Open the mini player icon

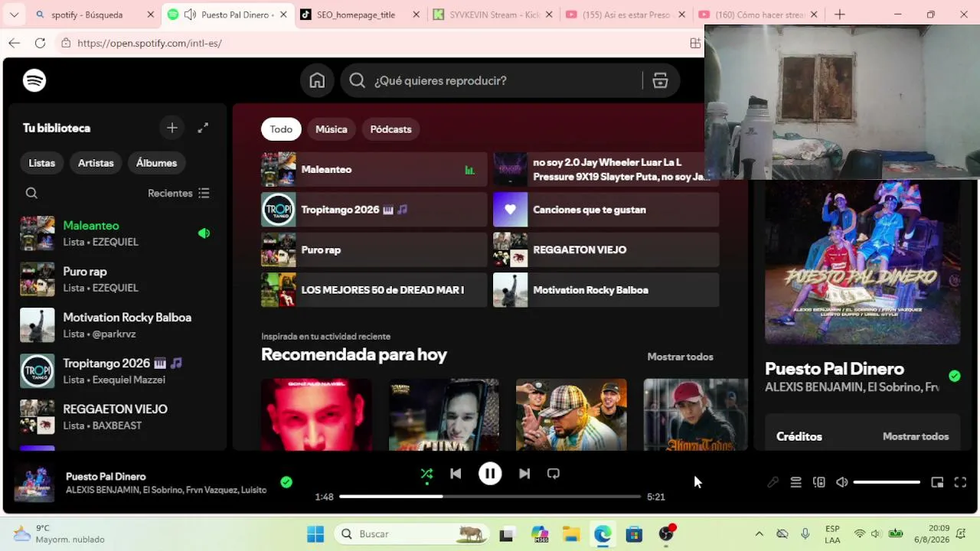[x=937, y=482]
